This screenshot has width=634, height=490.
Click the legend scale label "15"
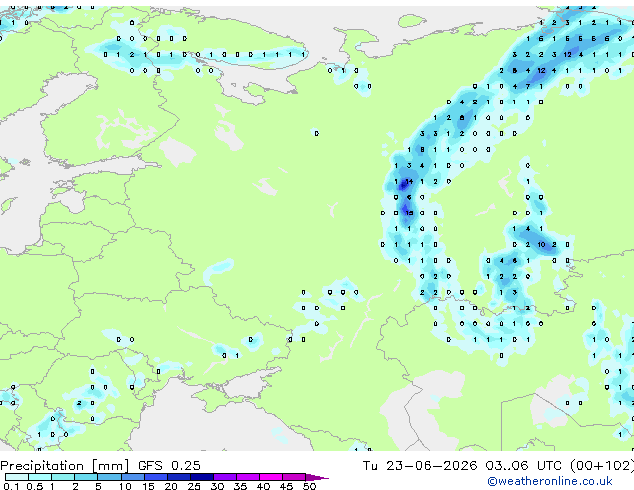(148, 486)
